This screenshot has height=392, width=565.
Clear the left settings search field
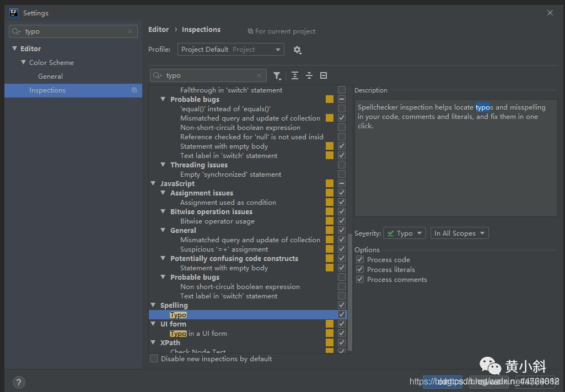coord(130,32)
